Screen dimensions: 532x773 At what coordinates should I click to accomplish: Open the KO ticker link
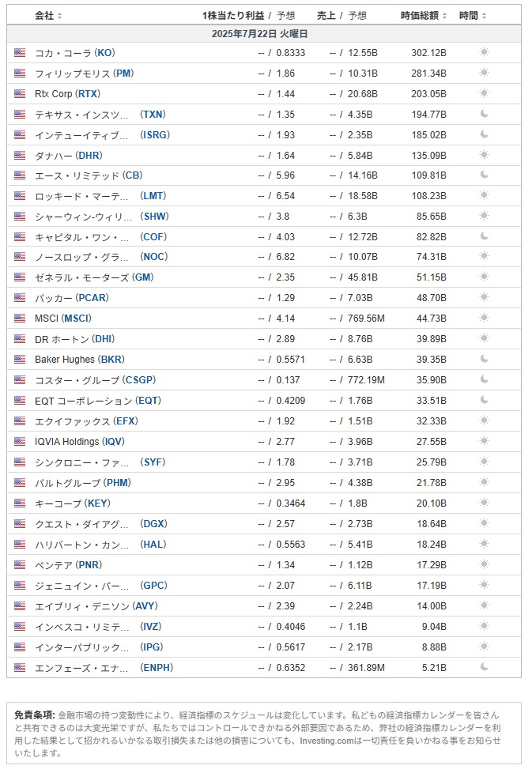coord(104,53)
